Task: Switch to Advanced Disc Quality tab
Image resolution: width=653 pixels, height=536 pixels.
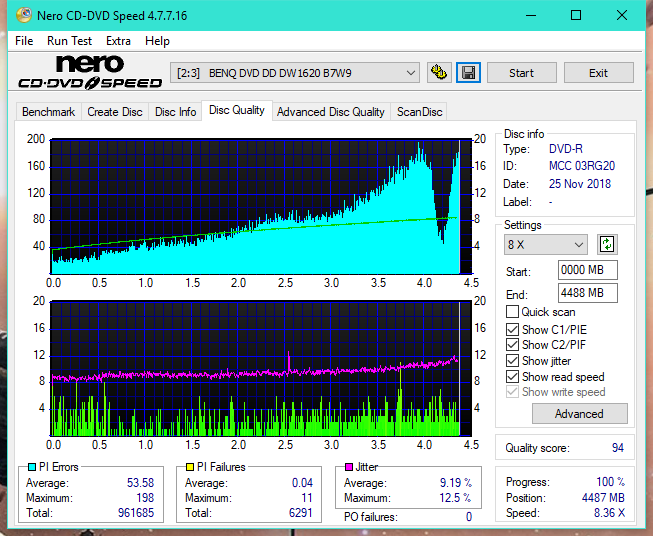Action: 331,112
